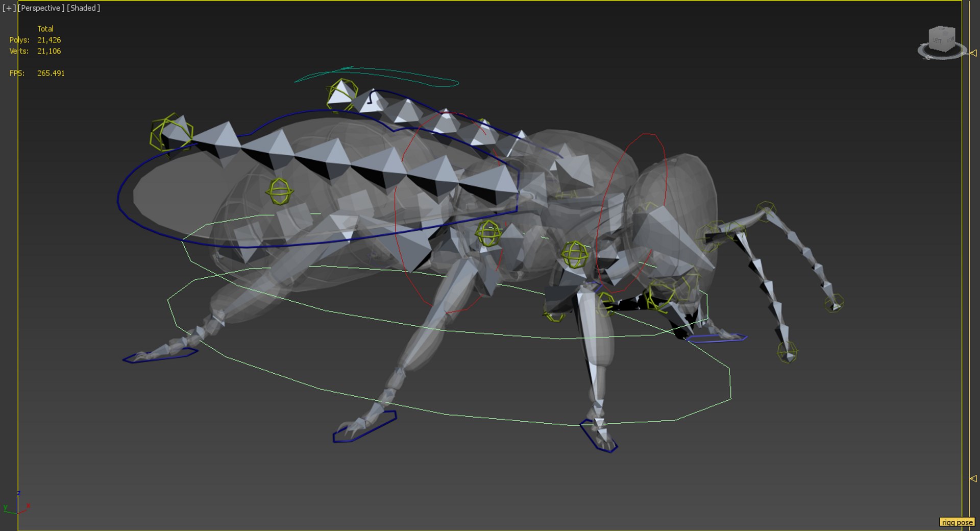
Task: Open the Shaded shading mode menu
Action: tap(84, 8)
